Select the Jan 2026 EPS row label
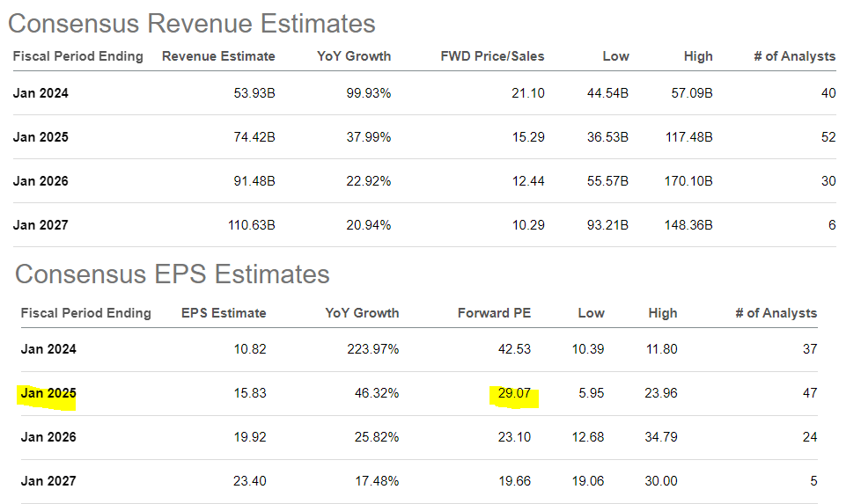 click(48, 437)
